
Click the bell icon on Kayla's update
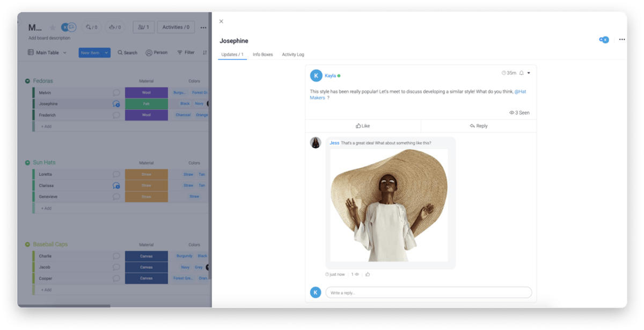[x=521, y=73]
